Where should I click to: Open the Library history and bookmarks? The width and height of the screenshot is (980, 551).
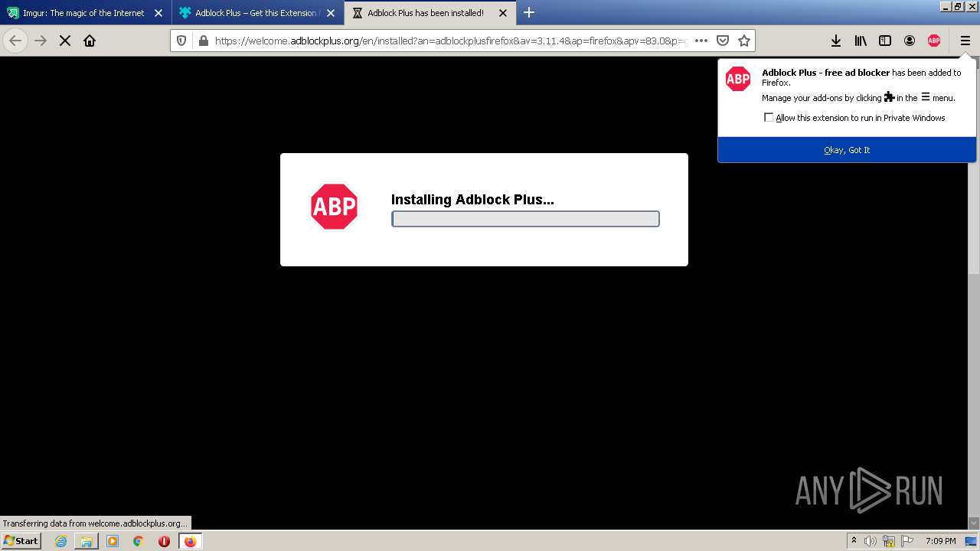pyautogui.click(x=861, y=41)
